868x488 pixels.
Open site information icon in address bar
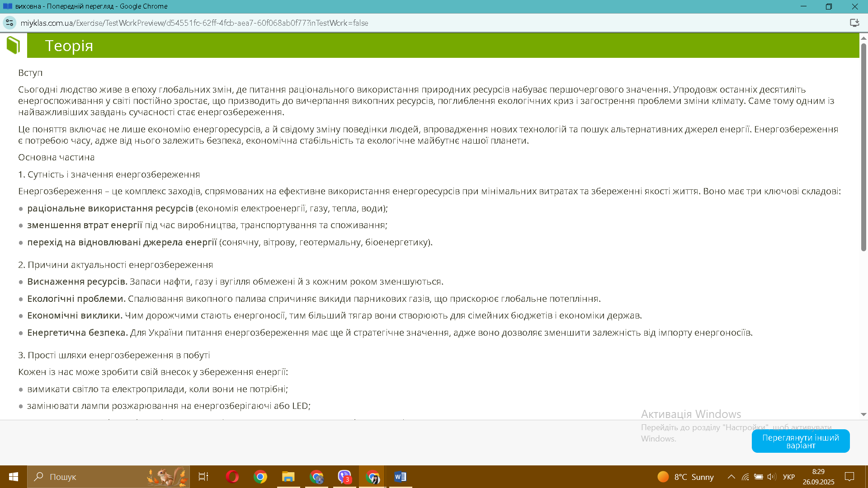pyautogui.click(x=9, y=23)
